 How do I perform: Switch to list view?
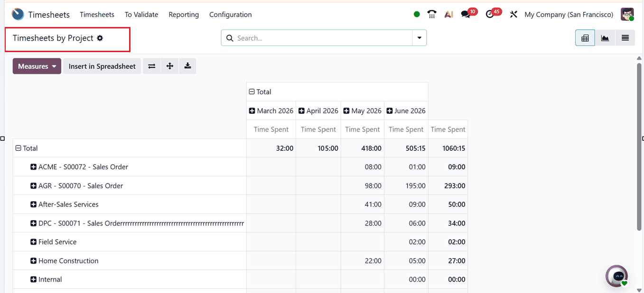(625, 38)
